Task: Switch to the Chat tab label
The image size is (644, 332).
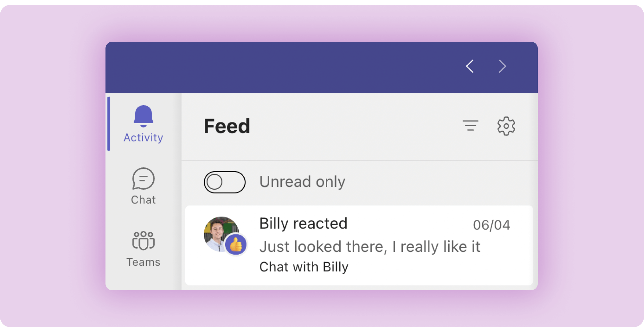Action: (x=143, y=200)
